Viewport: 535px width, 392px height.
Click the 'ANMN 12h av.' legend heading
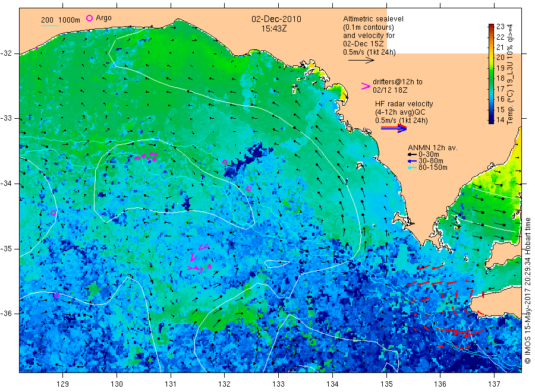433,148
